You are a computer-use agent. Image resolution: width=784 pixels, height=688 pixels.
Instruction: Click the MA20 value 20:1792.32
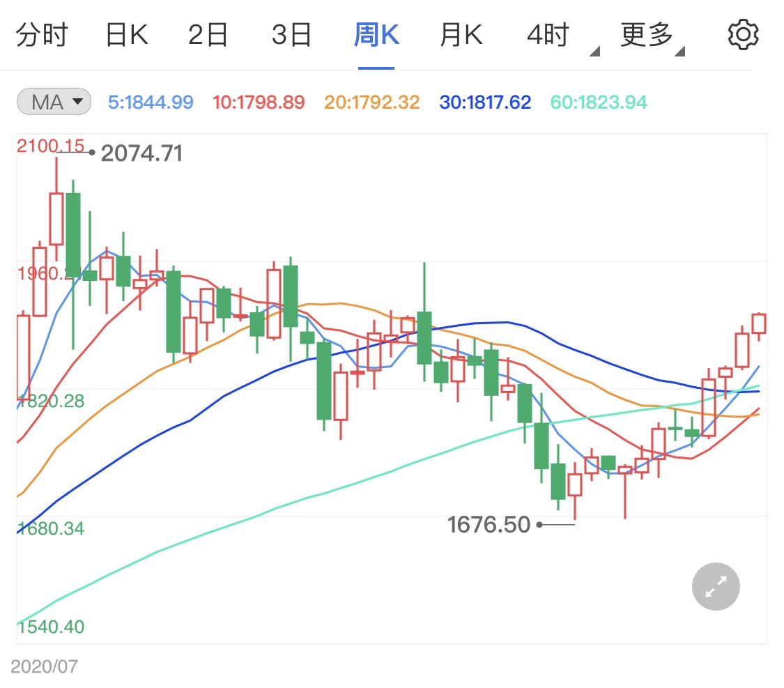tap(371, 102)
